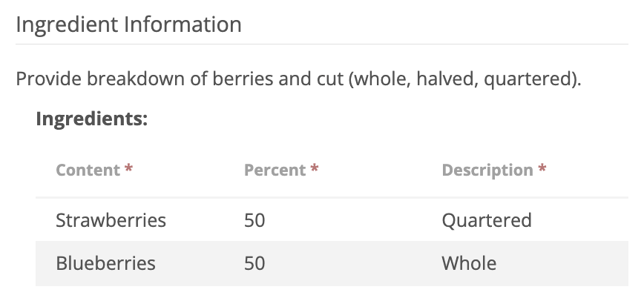
Task: Click the Ingredient Information section heading
Action: (128, 24)
